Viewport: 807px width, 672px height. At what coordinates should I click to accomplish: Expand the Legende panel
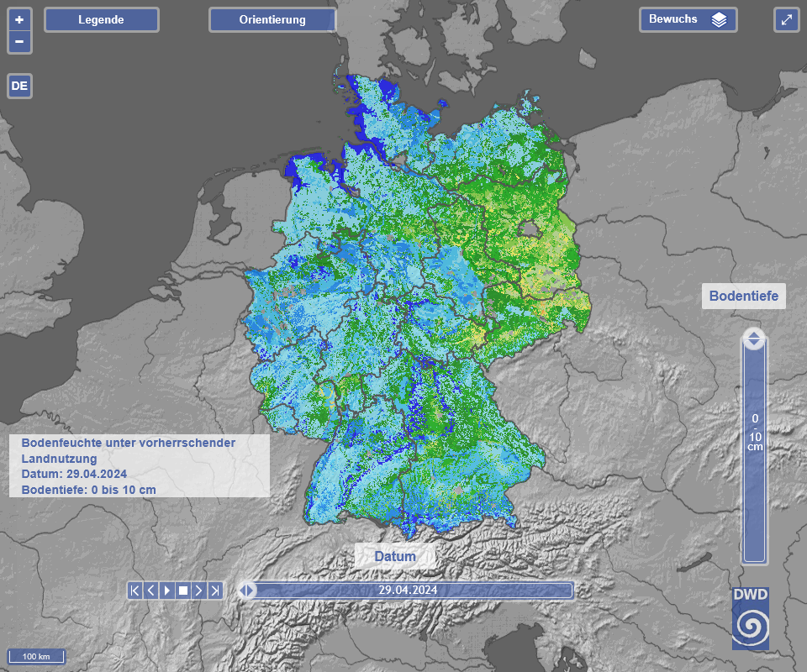click(101, 20)
